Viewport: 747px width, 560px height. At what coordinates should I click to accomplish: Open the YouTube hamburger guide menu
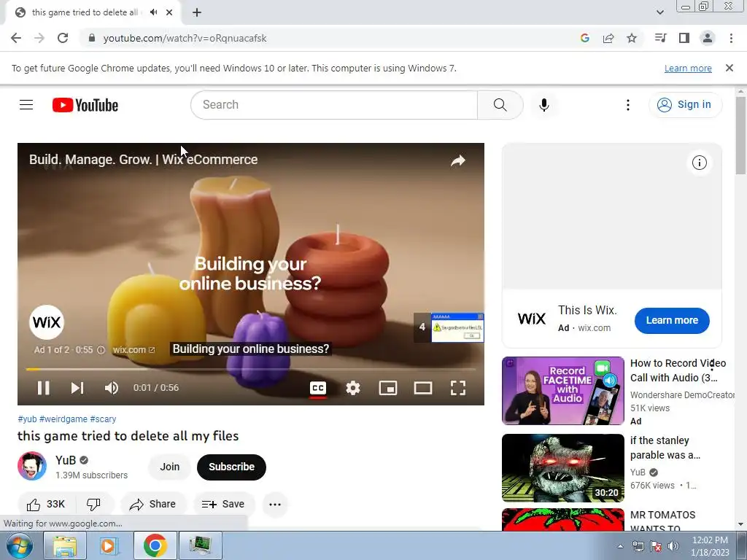click(x=26, y=105)
